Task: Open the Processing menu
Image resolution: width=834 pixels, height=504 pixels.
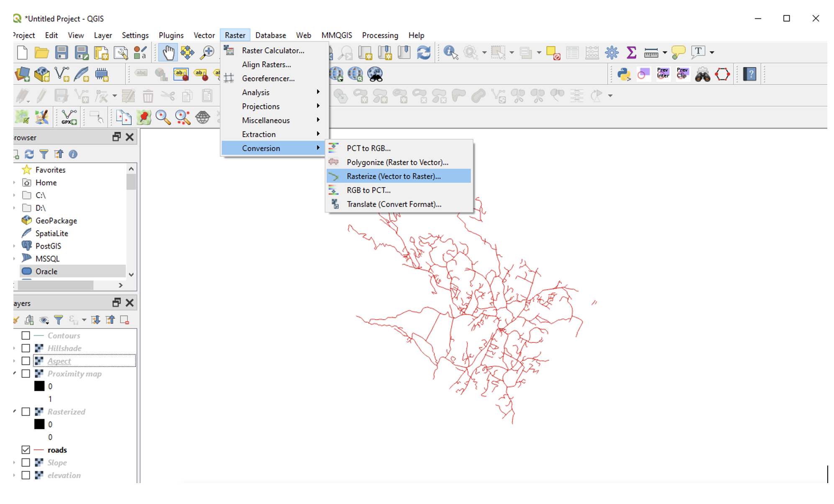Action: 380,35
